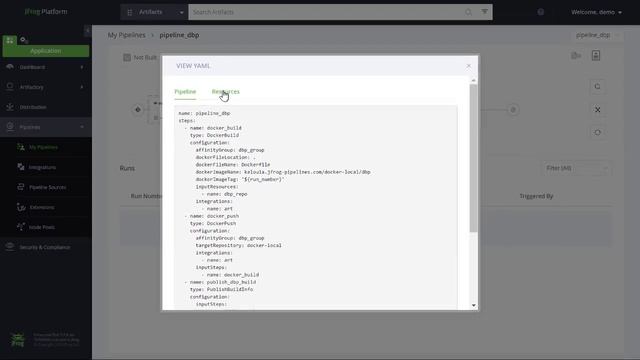Open the Administration gear icon
The height and width of the screenshot is (360, 640).
tap(24, 40)
